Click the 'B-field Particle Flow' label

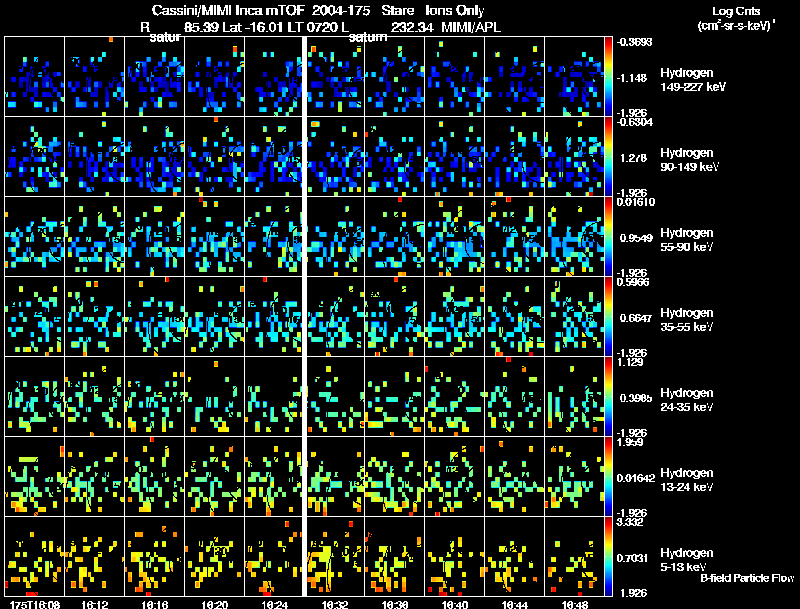[x=747, y=578]
